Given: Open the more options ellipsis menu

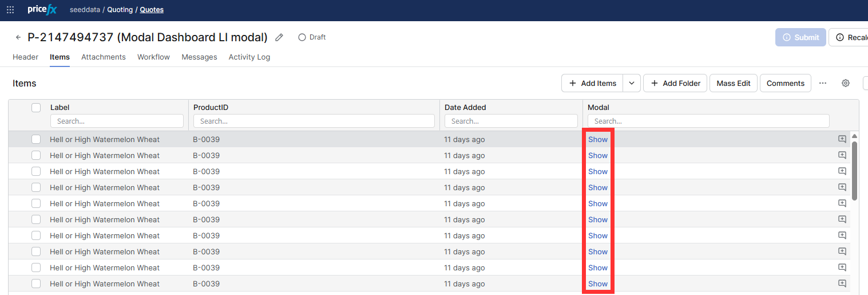Looking at the screenshot, I should (x=823, y=83).
